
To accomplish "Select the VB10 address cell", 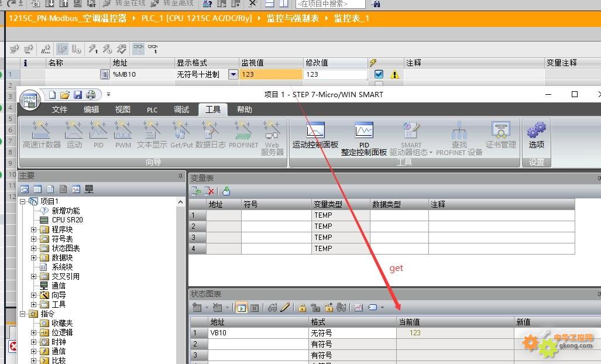I will [257, 332].
